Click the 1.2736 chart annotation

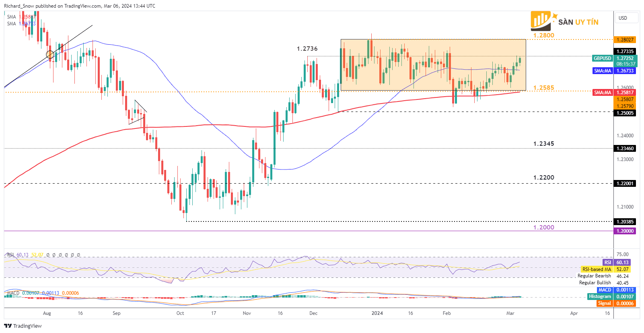pos(307,49)
